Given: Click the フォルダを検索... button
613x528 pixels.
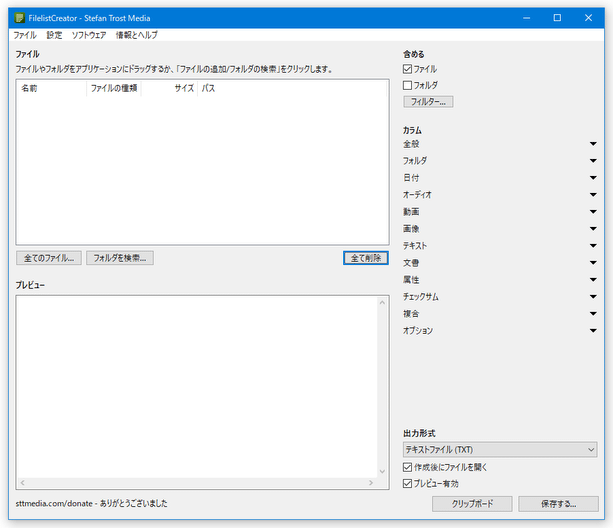Looking at the screenshot, I should (x=120, y=258).
